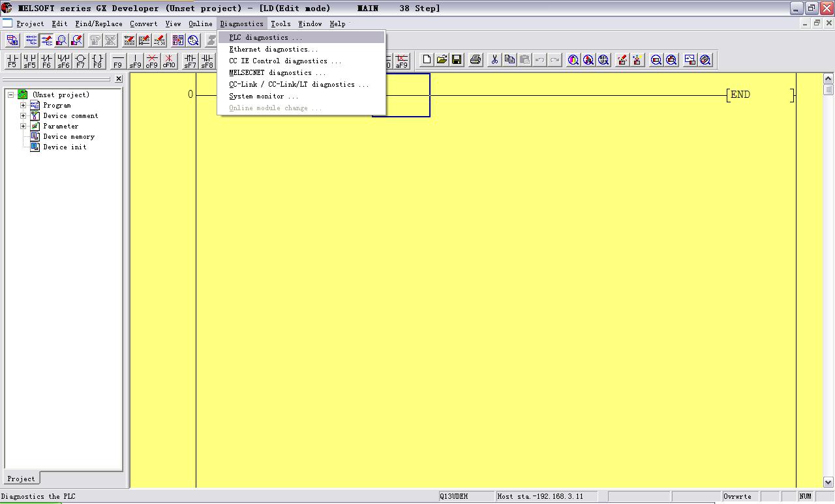The height and width of the screenshot is (504, 835).
Task: Open a project with the folder icon
Action: 442,60
